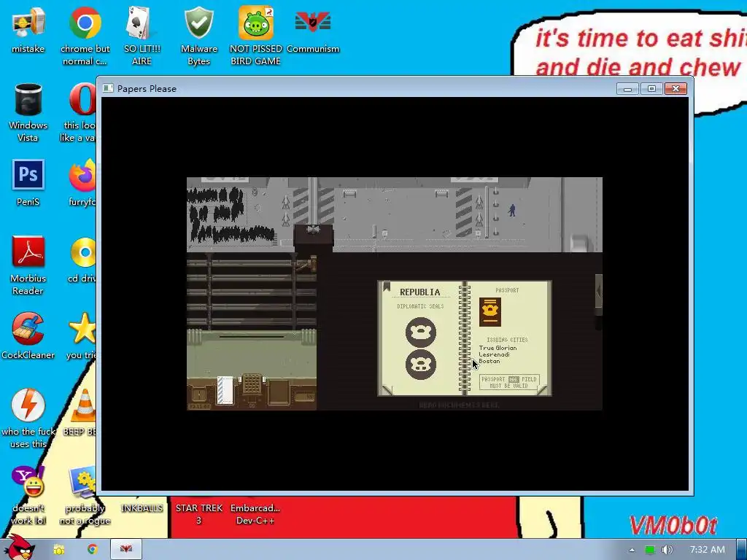Image resolution: width=747 pixels, height=560 pixels.
Task: Open 'who the fuck uses this' icon
Action: 28,419
